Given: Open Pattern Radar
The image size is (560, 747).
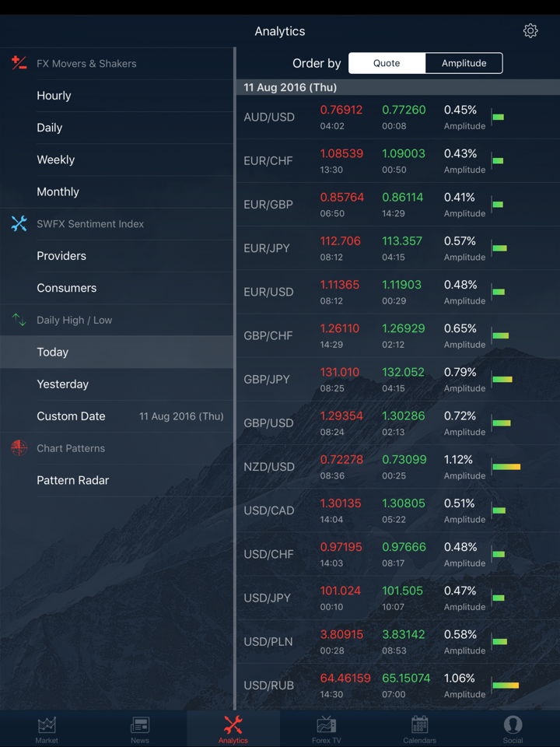Looking at the screenshot, I should click(x=73, y=480).
